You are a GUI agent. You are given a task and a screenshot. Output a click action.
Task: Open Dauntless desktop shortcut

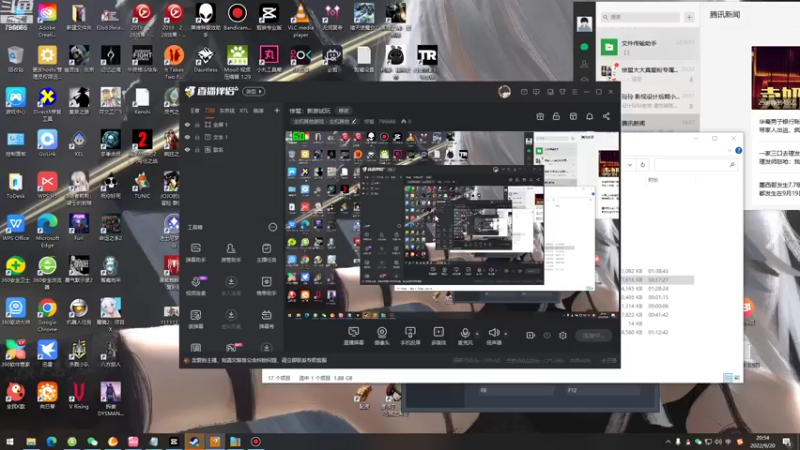(206, 59)
